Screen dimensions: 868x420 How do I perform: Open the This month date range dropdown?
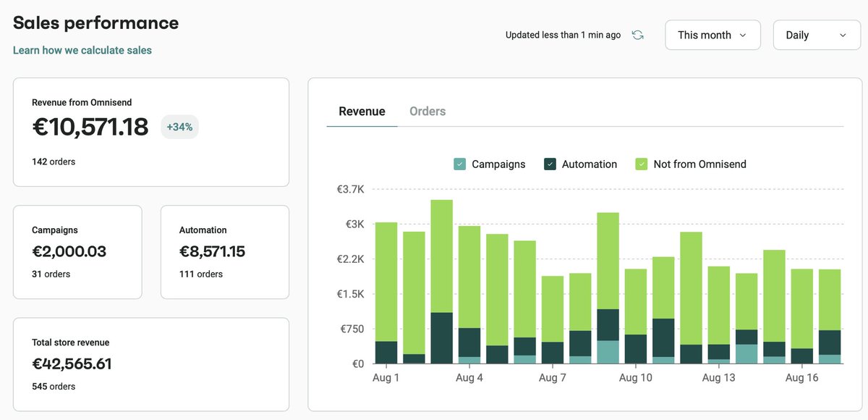712,35
